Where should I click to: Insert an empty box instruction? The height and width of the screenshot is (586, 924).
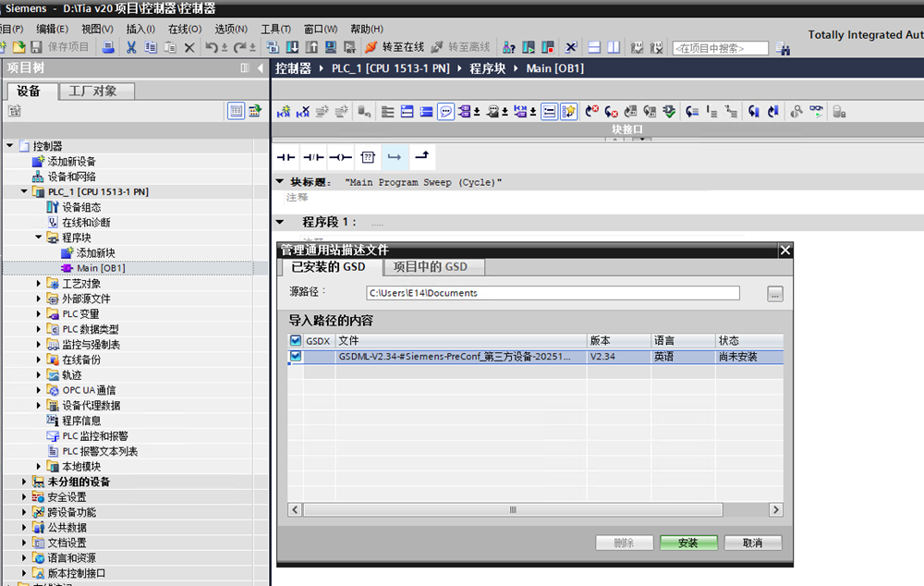tap(367, 157)
